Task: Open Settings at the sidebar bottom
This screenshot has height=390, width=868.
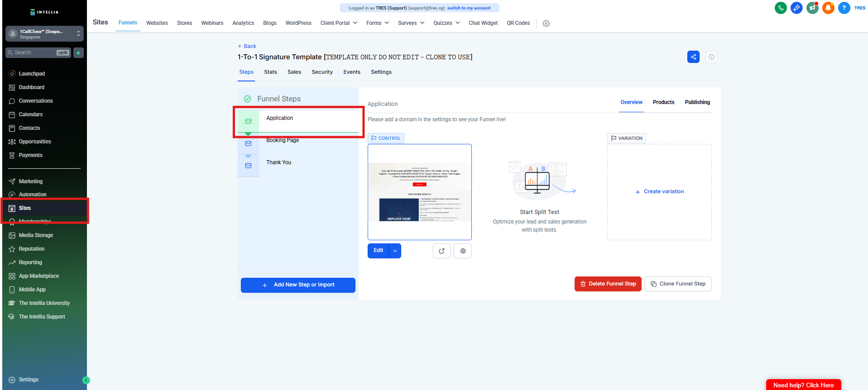Action: (x=29, y=380)
